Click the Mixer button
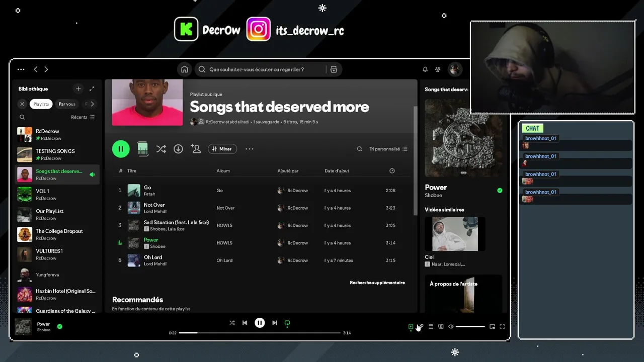 coord(222,149)
